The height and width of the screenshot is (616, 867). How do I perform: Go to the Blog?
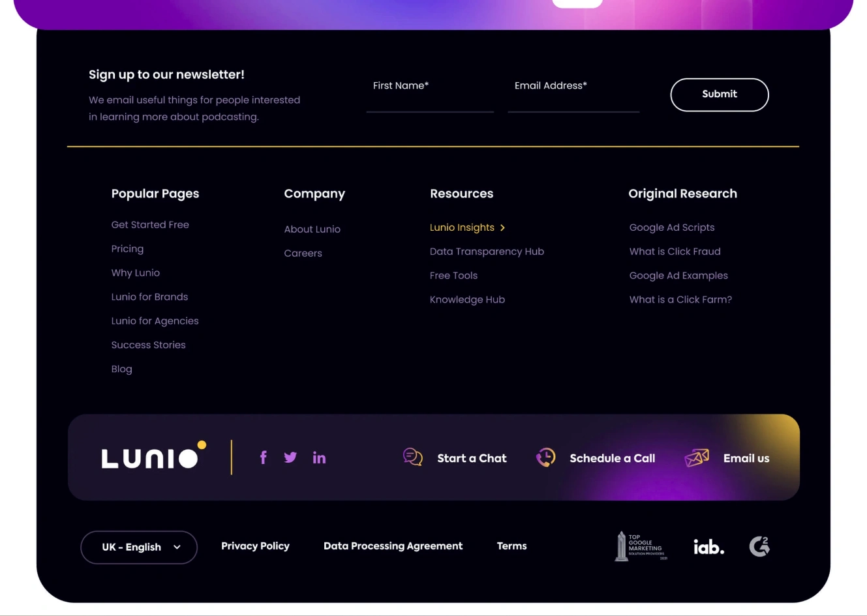point(121,369)
